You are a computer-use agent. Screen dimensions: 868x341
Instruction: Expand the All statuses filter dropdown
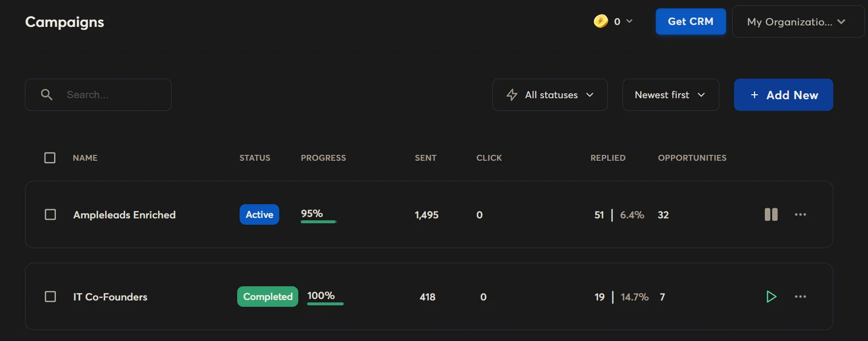coord(550,95)
